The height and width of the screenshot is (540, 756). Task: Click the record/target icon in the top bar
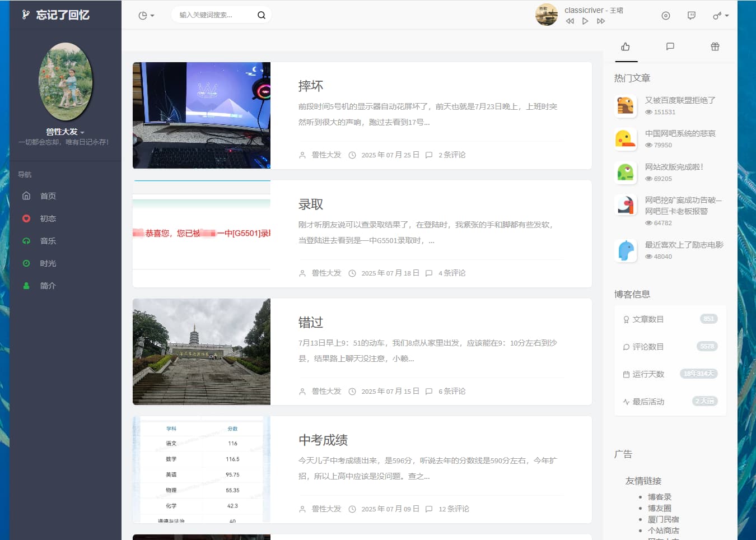[666, 16]
